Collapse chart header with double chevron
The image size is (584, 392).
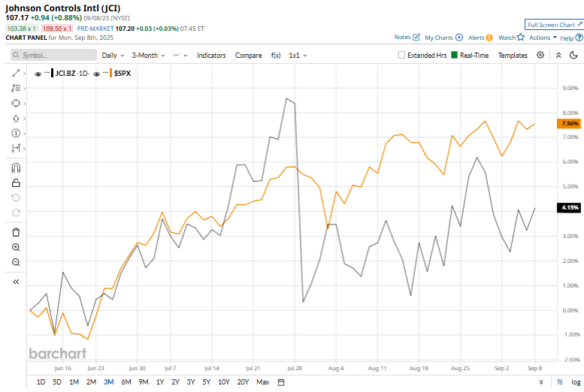coord(558,55)
